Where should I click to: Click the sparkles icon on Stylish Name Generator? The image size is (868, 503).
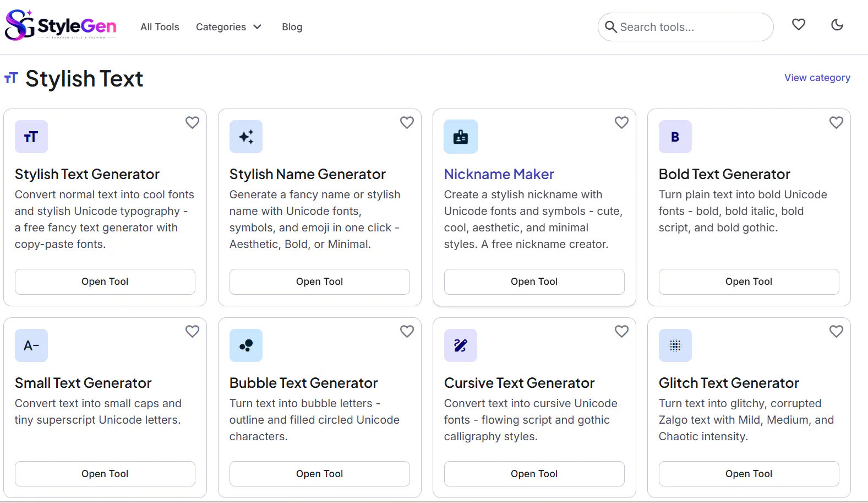click(x=246, y=137)
